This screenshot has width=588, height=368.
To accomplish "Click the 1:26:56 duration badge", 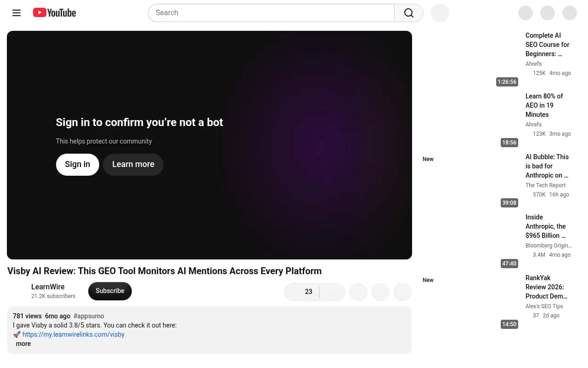I will click(507, 82).
